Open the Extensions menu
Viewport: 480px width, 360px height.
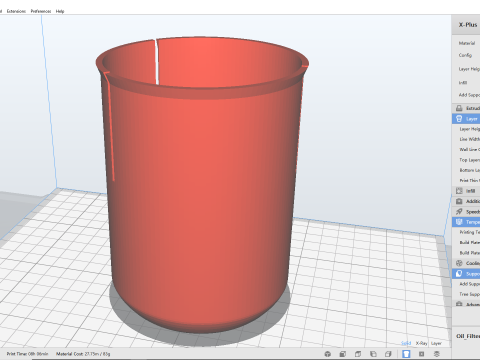(16, 11)
